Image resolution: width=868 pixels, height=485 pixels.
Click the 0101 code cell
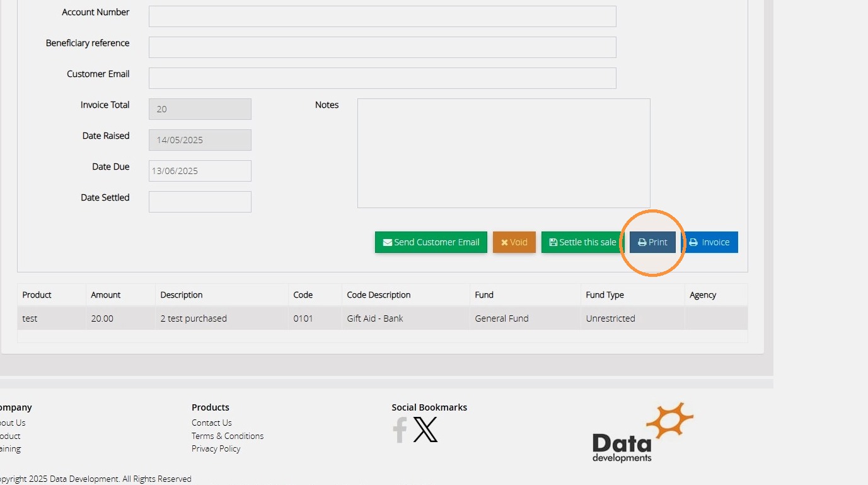click(x=315, y=318)
